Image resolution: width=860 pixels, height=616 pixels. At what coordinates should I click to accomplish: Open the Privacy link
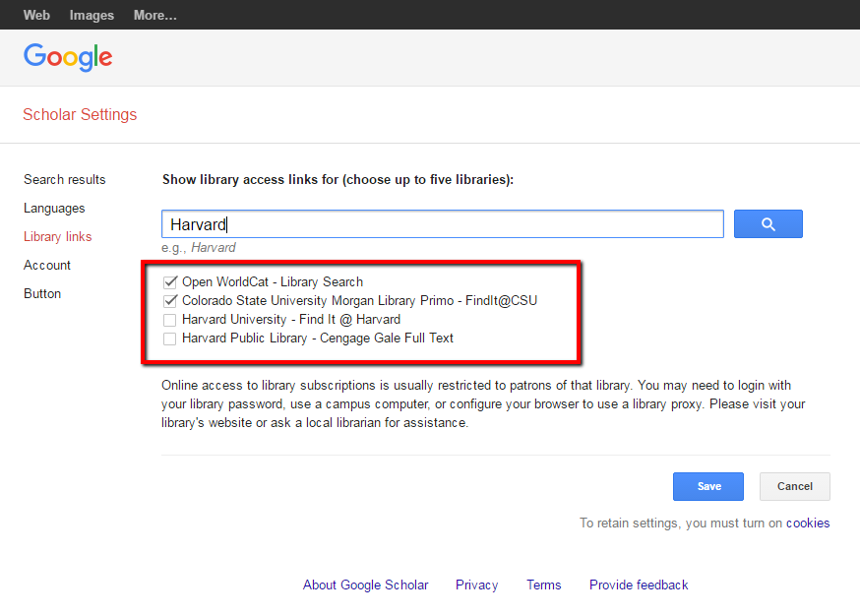(x=476, y=585)
